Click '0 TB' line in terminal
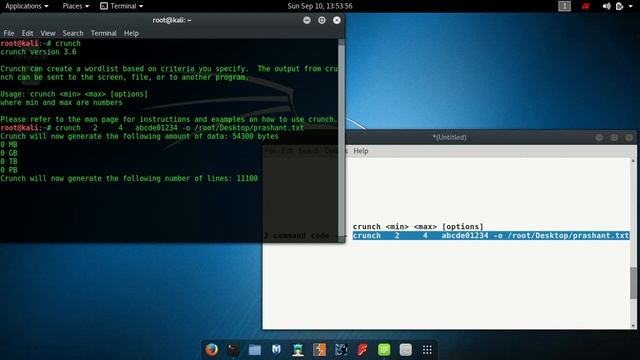 coord(9,162)
